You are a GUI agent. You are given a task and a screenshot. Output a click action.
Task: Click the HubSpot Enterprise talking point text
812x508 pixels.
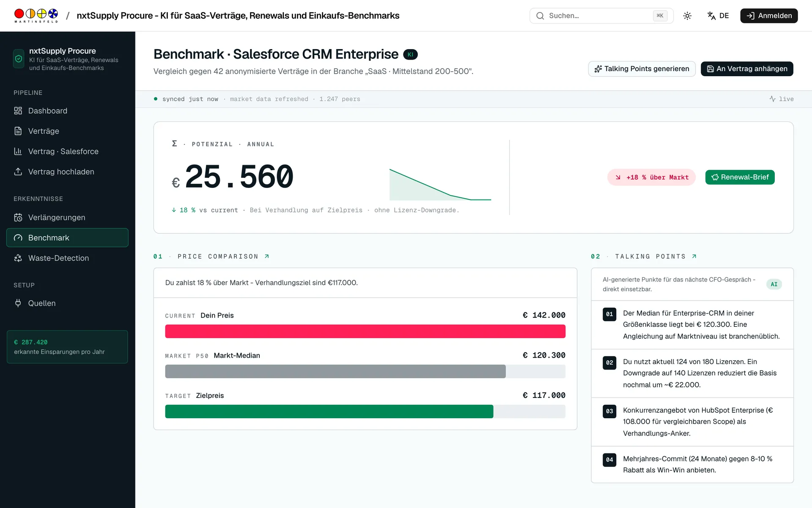[698, 422]
